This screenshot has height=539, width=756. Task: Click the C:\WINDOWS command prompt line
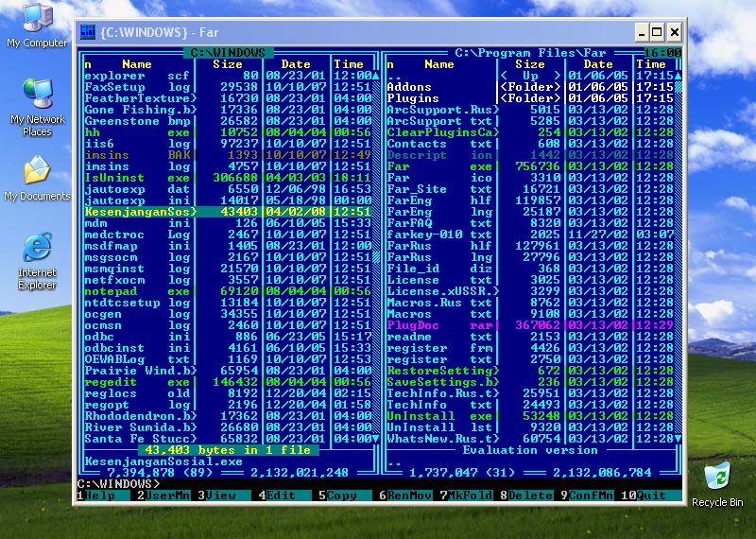pos(380,484)
